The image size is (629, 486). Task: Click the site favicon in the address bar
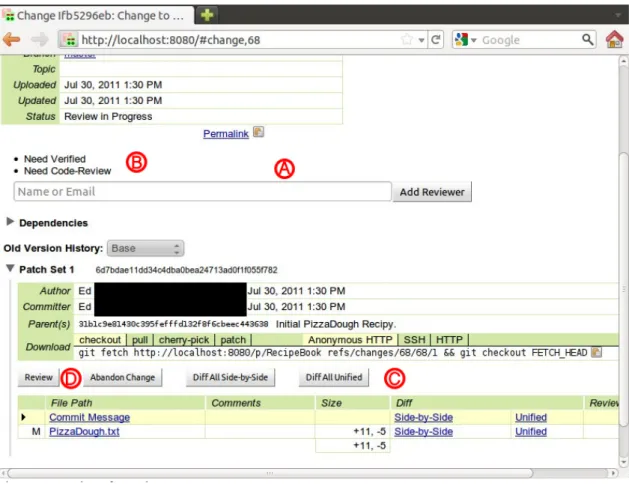click(x=70, y=40)
